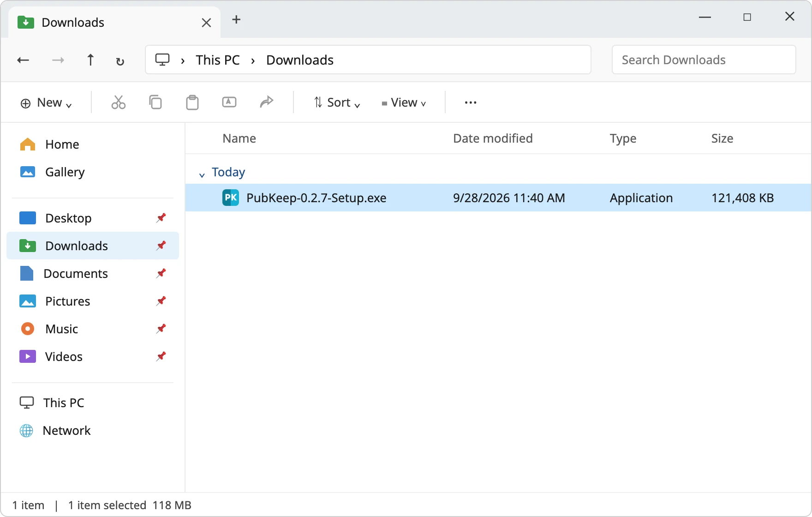
Task: Click the Today group label
Action: tap(228, 172)
